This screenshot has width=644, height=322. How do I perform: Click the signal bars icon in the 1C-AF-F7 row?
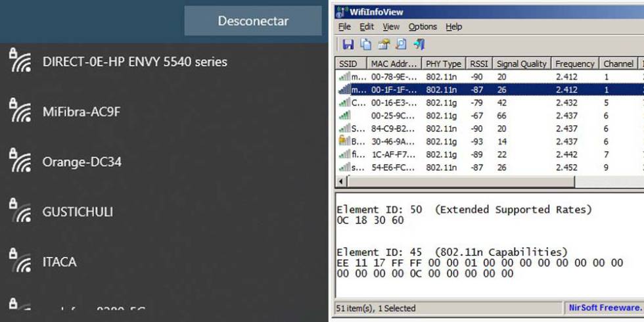pyautogui.click(x=344, y=154)
